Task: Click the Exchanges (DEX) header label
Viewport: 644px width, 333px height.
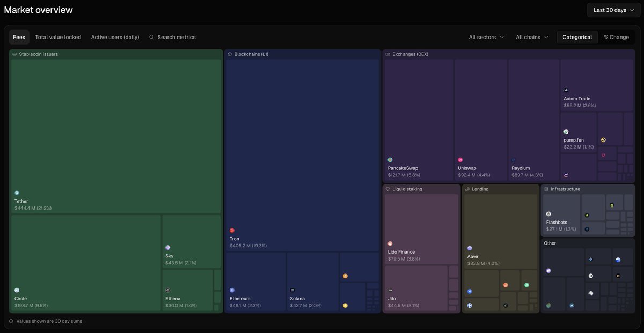Action: tap(410, 54)
